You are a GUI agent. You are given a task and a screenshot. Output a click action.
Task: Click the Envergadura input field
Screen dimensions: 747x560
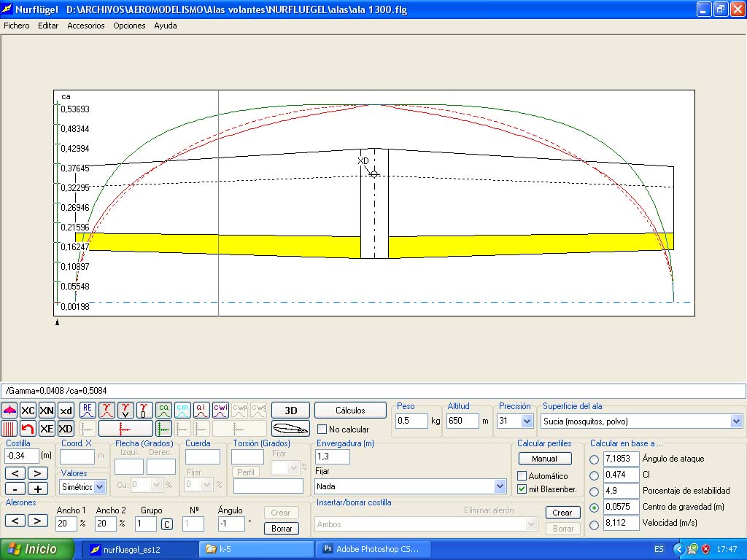332,456
